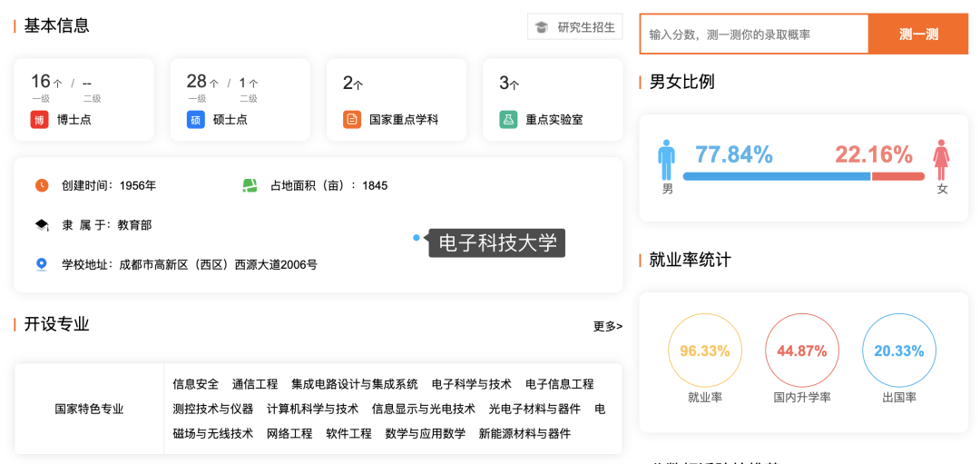Select the 光电子材料与器件 major
The height and width of the screenshot is (464, 980).
tap(535, 409)
